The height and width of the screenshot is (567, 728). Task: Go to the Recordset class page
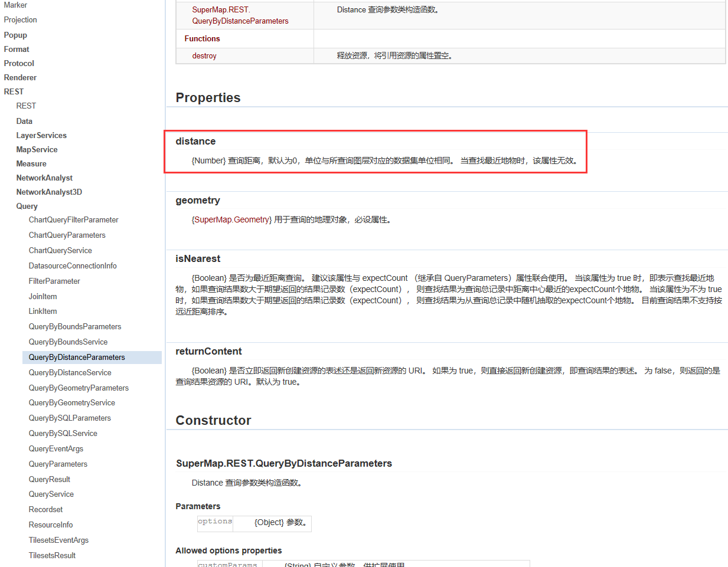click(x=45, y=509)
